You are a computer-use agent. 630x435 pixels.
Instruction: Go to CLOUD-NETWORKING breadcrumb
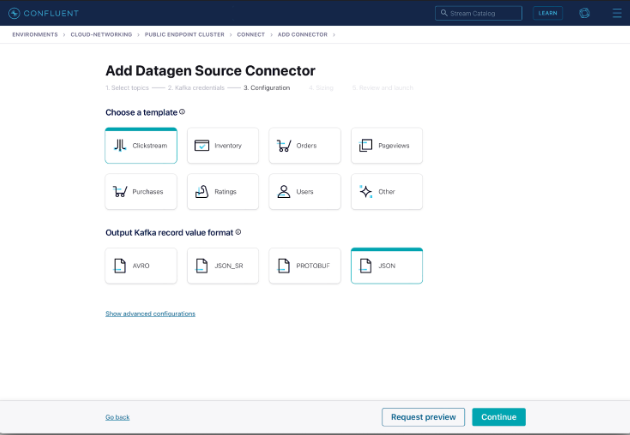coord(101,35)
